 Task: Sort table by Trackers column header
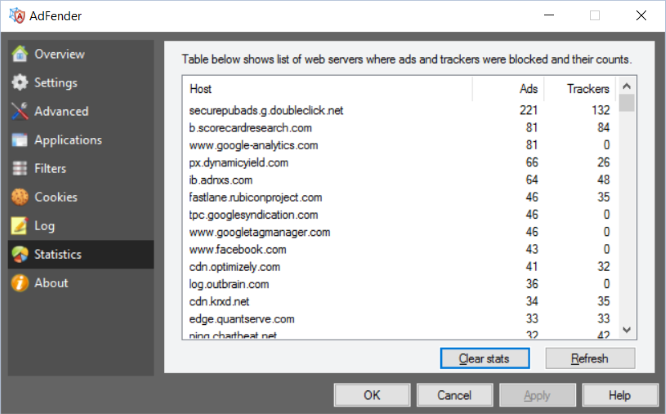(x=580, y=89)
